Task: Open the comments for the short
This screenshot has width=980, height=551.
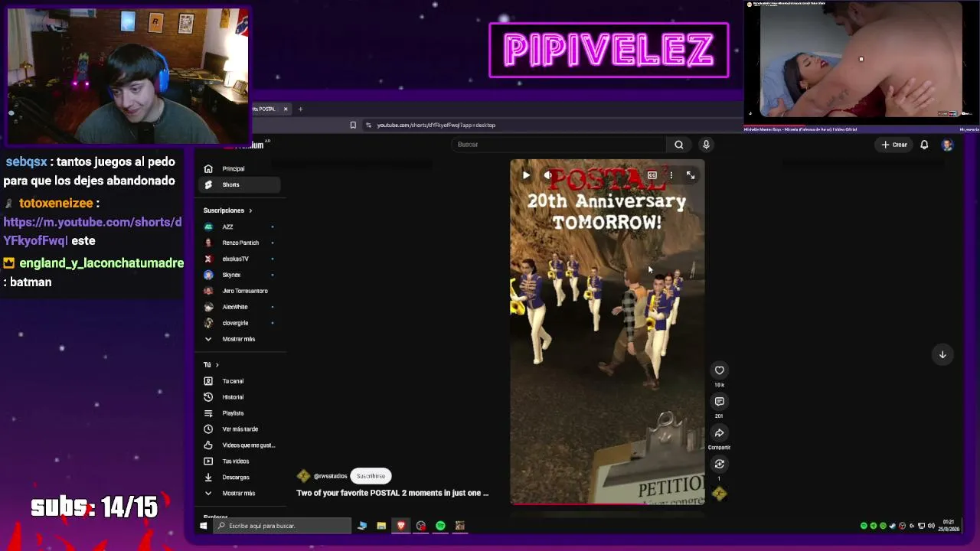Action: pyautogui.click(x=719, y=402)
